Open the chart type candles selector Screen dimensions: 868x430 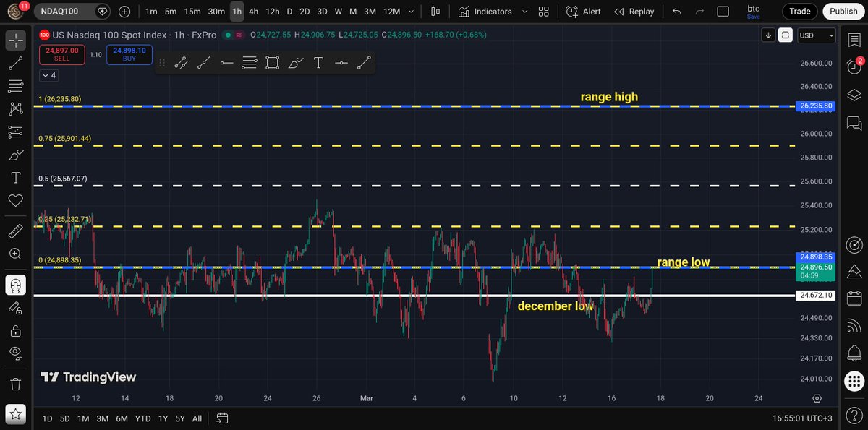click(x=435, y=12)
